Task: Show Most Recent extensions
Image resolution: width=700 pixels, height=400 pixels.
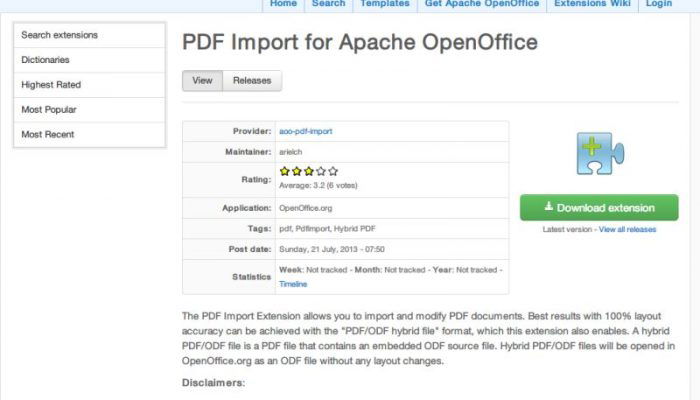Action: point(90,134)
